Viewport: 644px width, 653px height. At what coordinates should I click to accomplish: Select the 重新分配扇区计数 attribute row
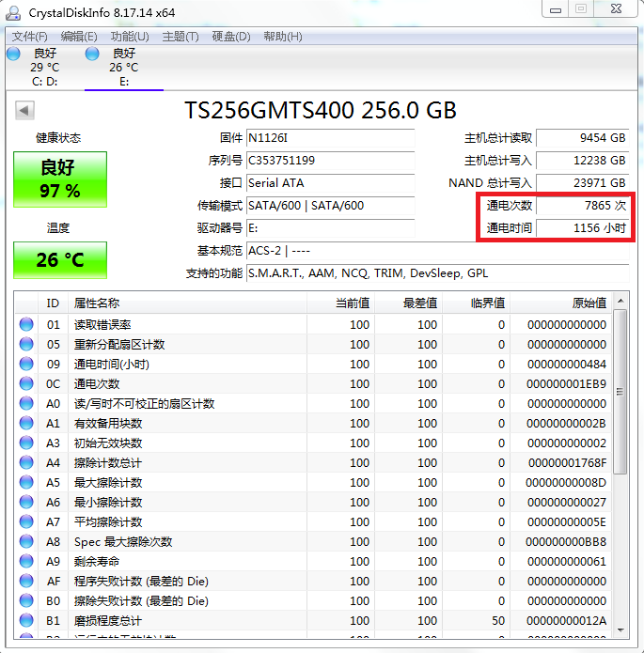313,344
